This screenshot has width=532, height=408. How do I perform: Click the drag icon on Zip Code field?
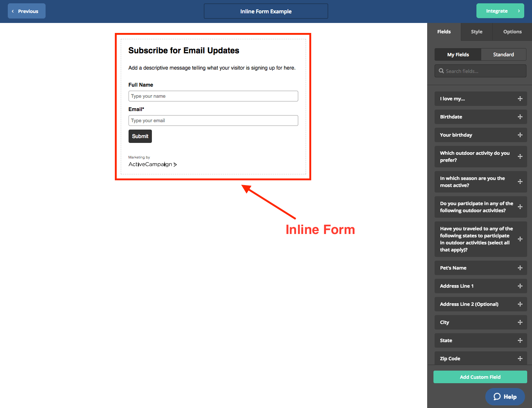[x=520, y=359]
